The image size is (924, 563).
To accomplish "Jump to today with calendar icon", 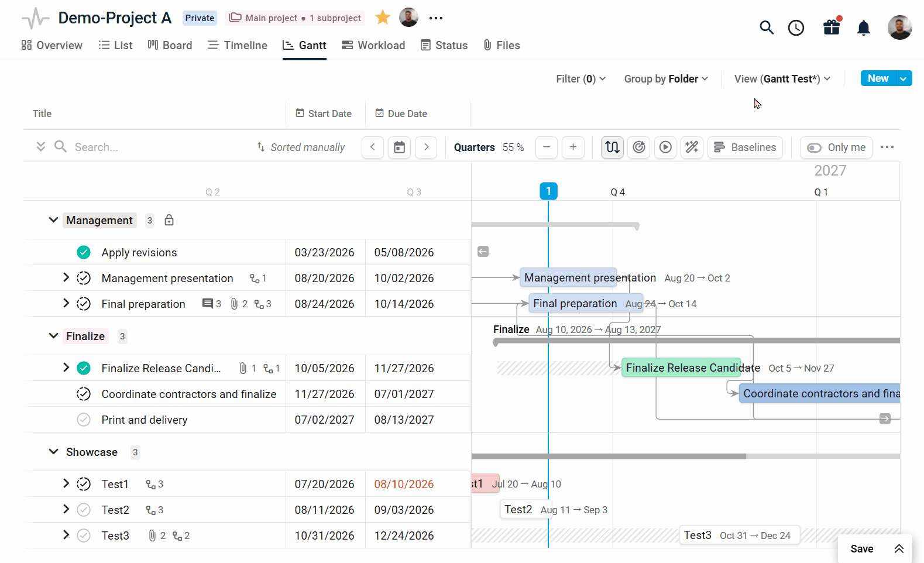I will pos(399,147).
